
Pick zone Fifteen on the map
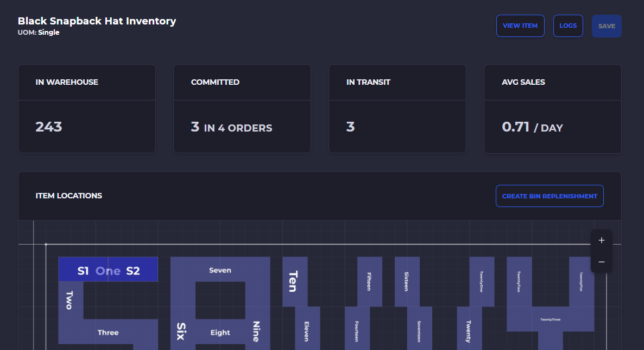coord(370,282)
